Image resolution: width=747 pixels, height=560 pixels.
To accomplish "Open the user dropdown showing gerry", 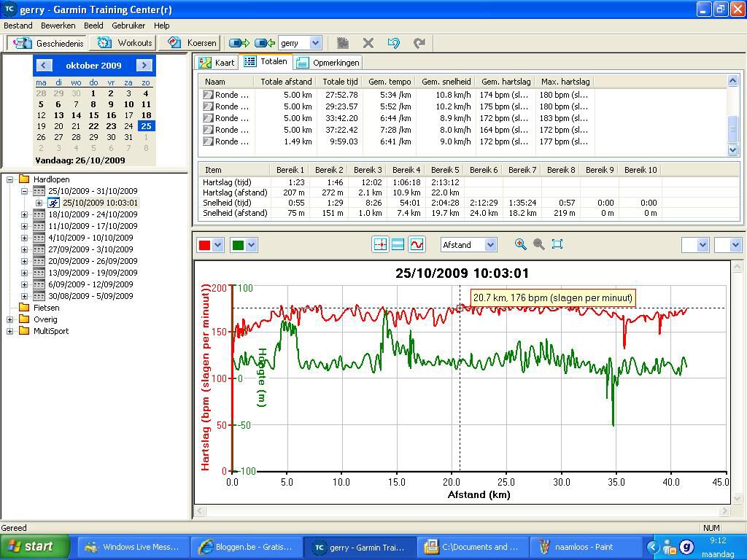I will coord(315,43).
